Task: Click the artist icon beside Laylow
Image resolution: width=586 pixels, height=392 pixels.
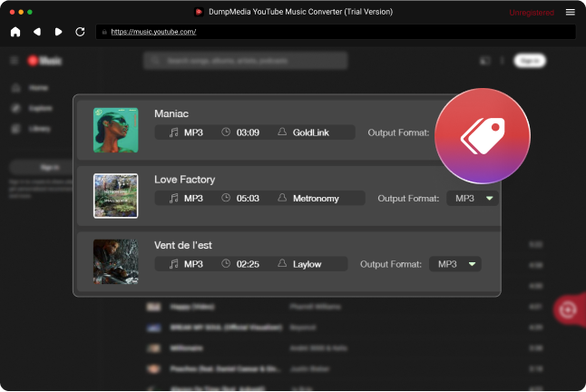Action: click(x=282, y=263)
